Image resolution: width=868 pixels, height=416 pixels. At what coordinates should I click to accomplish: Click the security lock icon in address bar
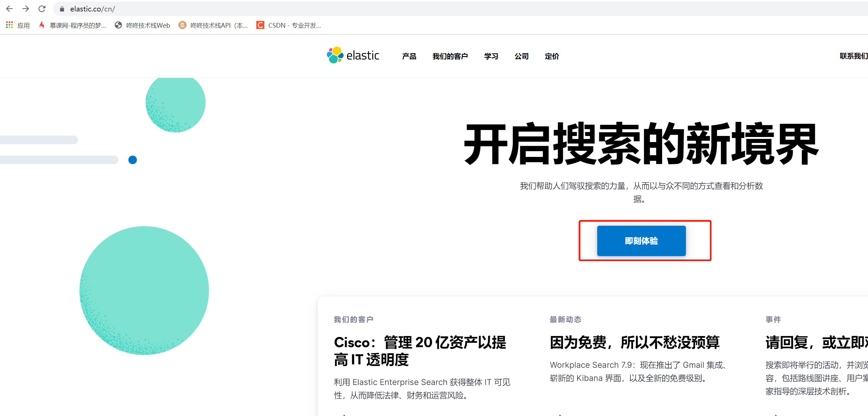[62, 9]
